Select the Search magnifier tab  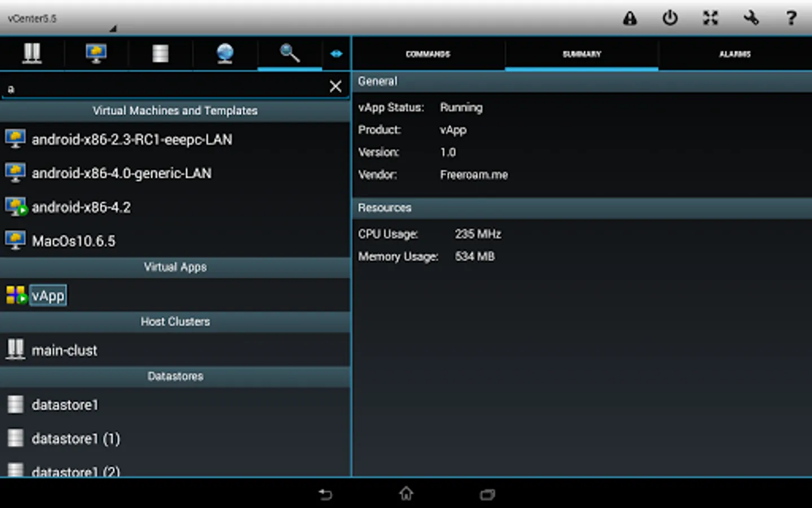pyautogui.click(x=290, y=53)
